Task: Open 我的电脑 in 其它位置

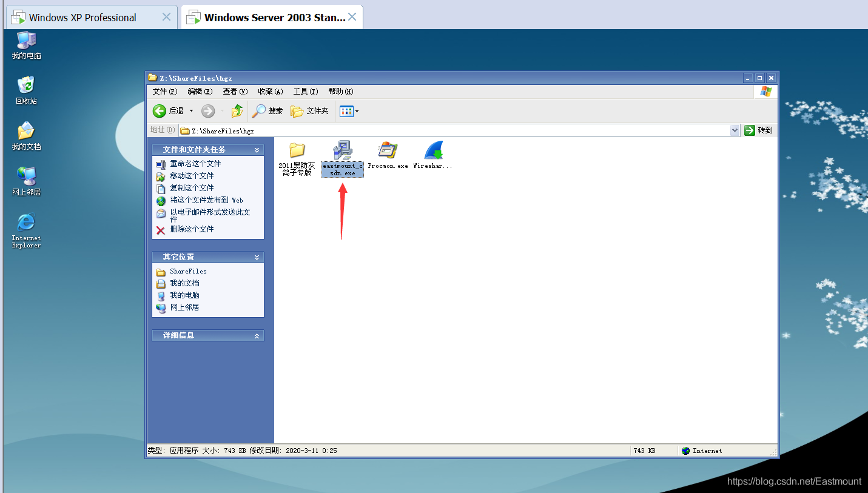Action: (x=184, y=295)
